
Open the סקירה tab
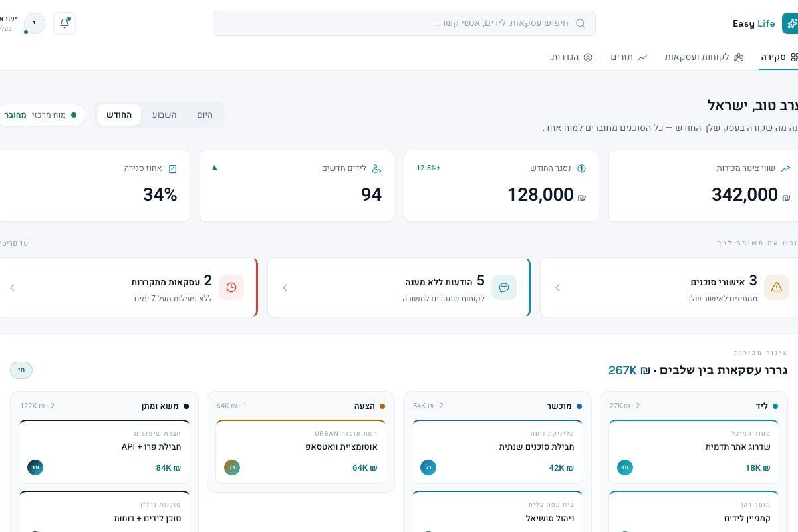pyautogui.click(x=779, y=57)
